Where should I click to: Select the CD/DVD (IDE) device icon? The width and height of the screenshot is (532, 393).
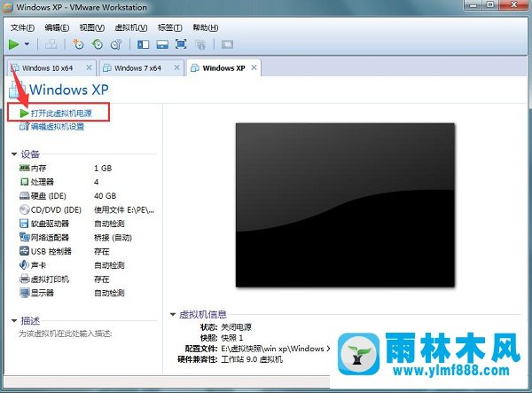(x=25, y=209)
